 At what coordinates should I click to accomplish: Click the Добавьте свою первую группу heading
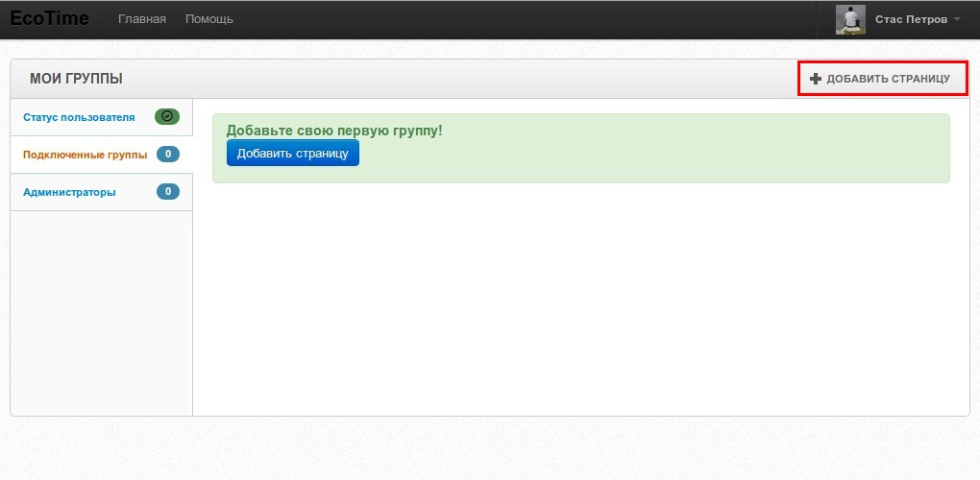[333, 130]
